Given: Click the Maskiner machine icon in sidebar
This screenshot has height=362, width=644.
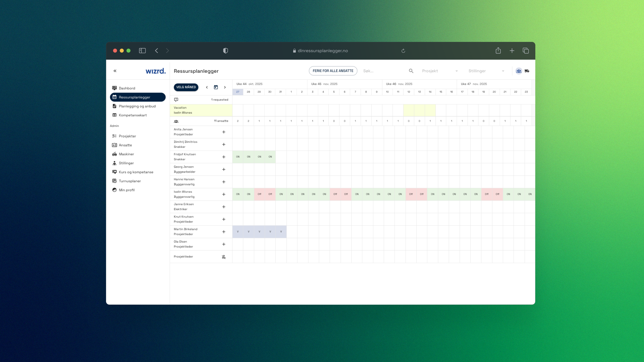Looking at the screenshot, I should (x=114, y=154).
